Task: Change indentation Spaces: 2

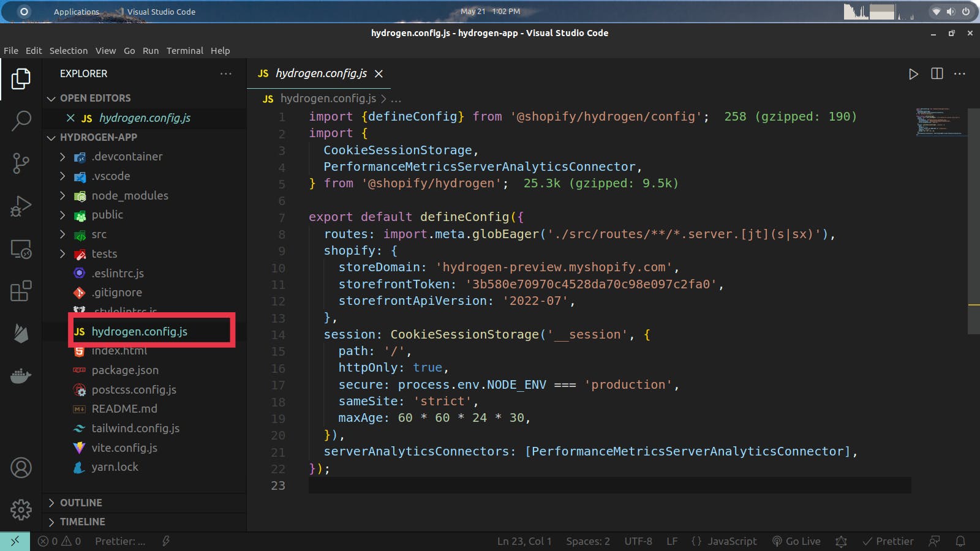Action: pos(588,541)
